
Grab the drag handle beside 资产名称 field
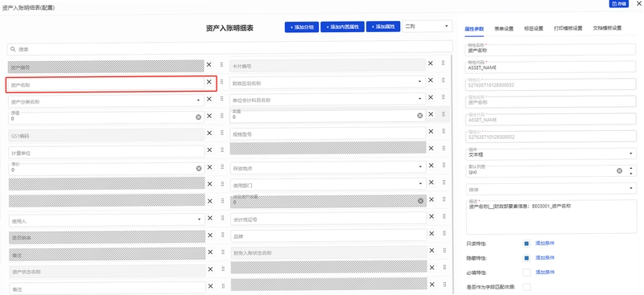(222, 82)
